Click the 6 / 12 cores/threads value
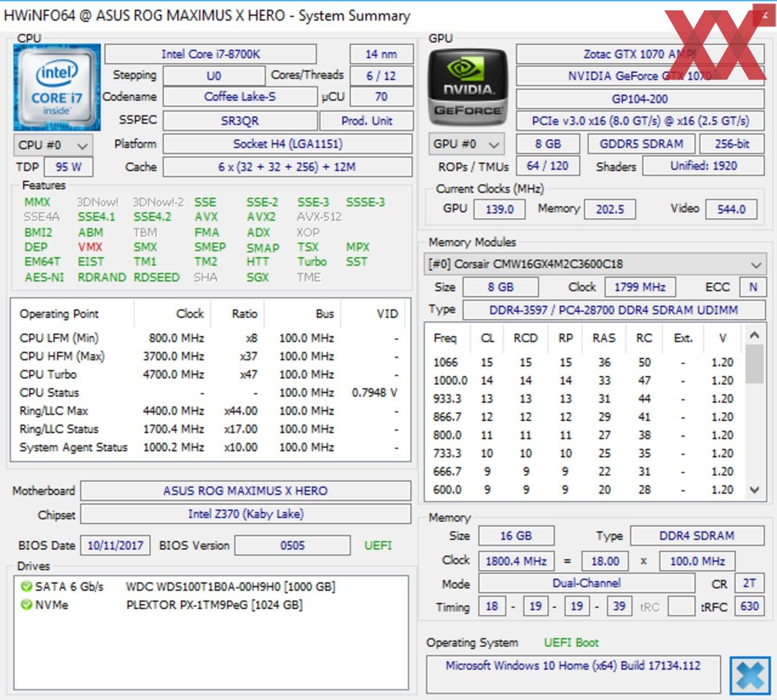The width and height of the screenshot is (777, 700). (381, 76)
